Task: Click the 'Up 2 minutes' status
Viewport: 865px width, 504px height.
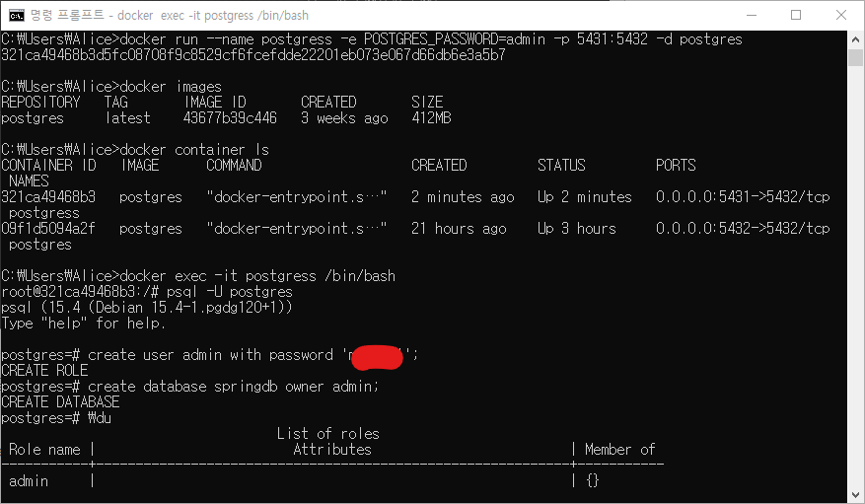Action: (x=585, y=197)
